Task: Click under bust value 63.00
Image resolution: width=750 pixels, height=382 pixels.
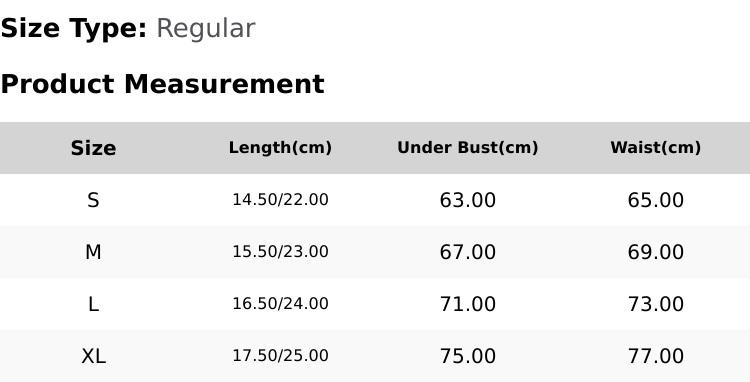Action: click(x=468, y=200)
